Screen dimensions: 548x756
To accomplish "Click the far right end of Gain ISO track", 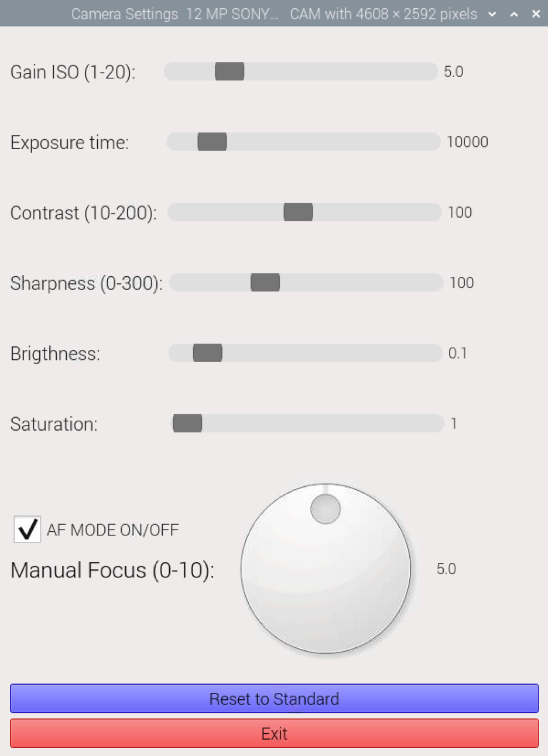I will coord(432,71).
